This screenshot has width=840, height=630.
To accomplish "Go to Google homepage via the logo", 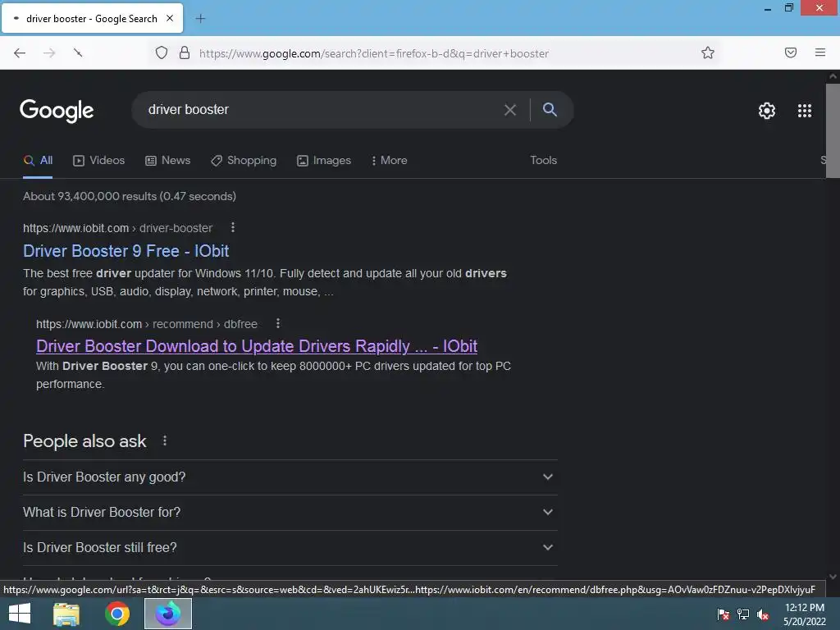I will 57,111.
